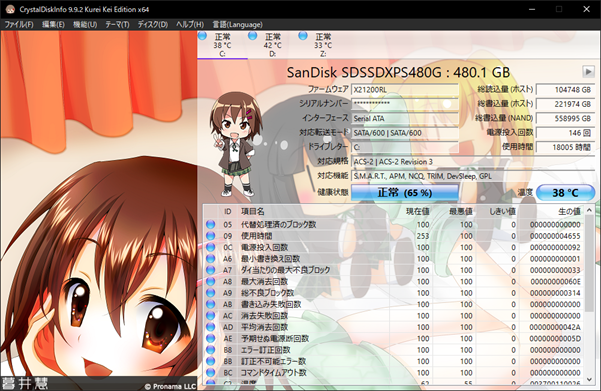Open the 機能(U) menu
The width and height of the screenshot is (601, 391).
(85, 25)
